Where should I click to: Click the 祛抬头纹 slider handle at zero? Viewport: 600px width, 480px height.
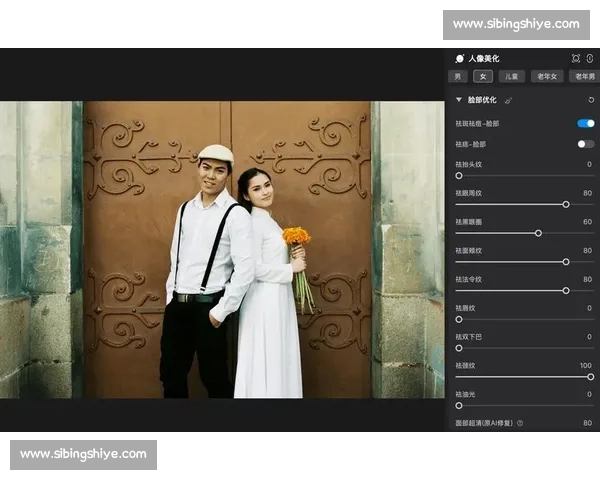(459, 175)
